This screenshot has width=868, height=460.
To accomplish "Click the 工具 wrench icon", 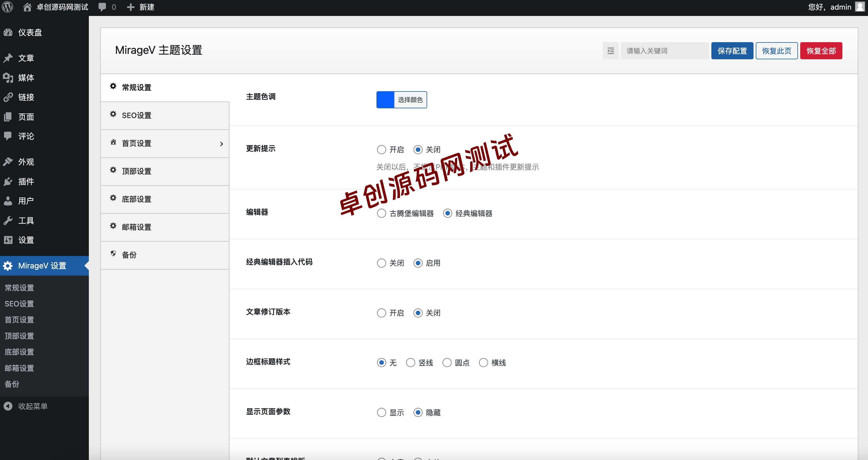I will click(8, 221).
